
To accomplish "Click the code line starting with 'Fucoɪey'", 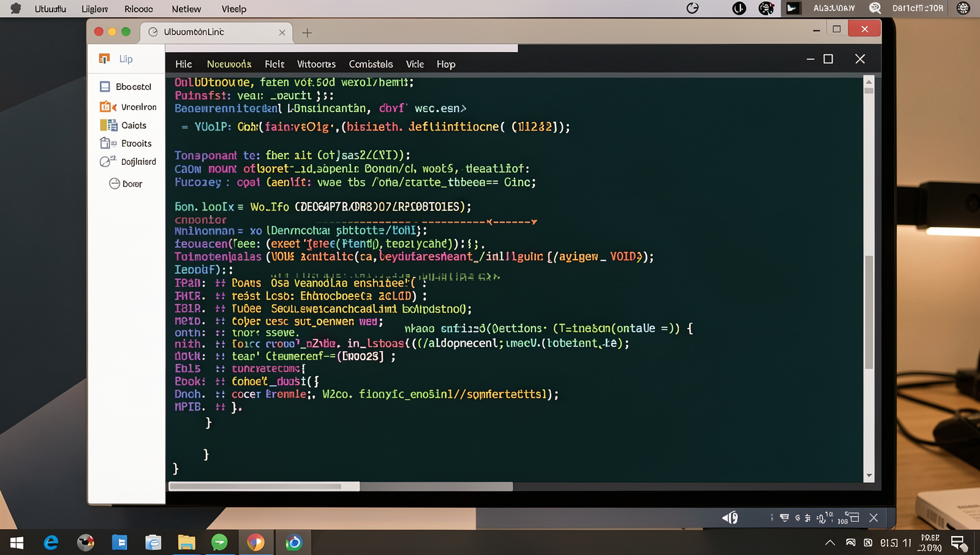I will coord(355,183).
